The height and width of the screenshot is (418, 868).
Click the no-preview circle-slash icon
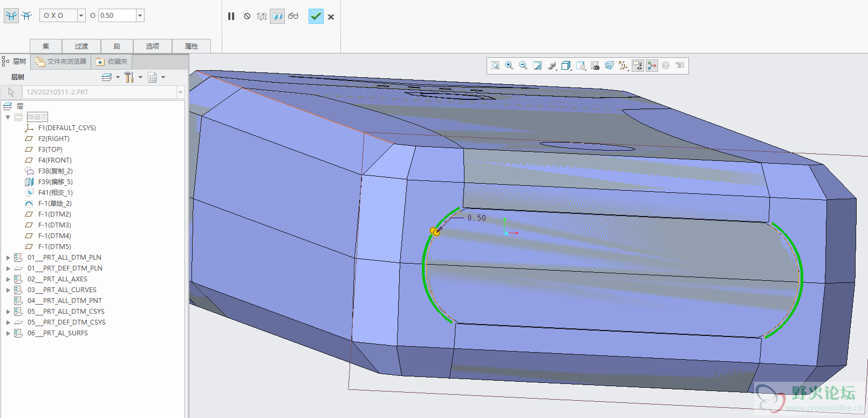click(x=247, y=16)
